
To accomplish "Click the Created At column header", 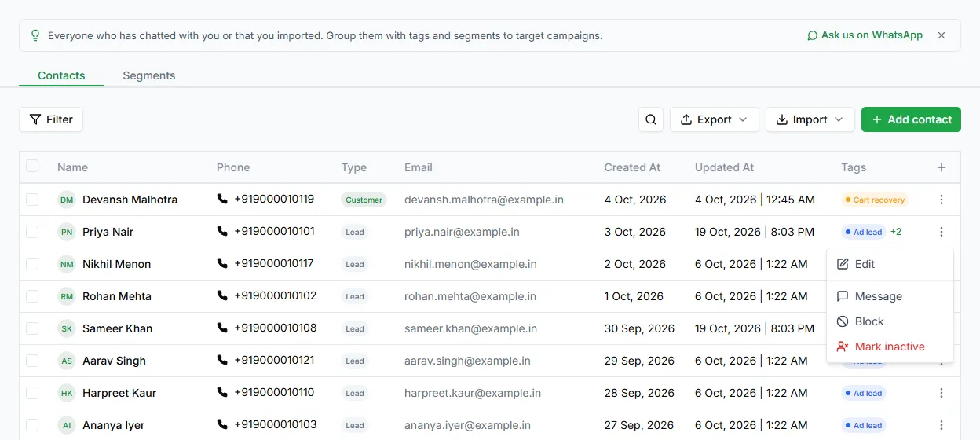I will (x=632, y=167).
